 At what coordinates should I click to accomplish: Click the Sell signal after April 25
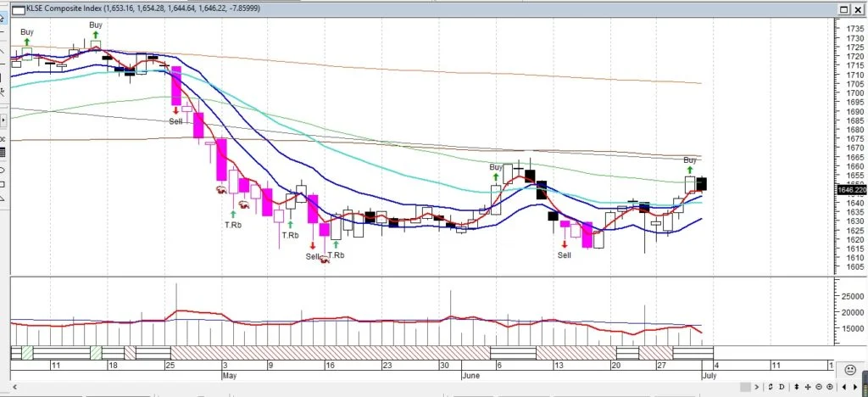tap(175, 121)
